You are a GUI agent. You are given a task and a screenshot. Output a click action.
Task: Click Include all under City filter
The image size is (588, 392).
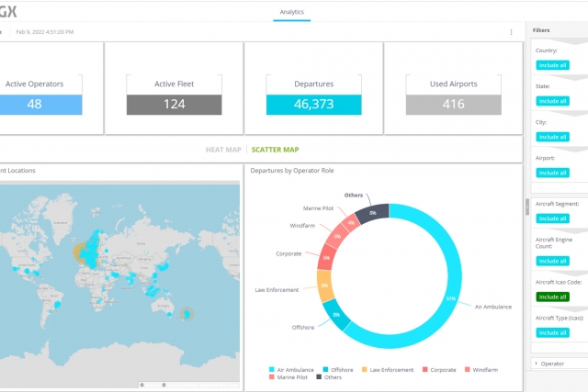(552, 137)
